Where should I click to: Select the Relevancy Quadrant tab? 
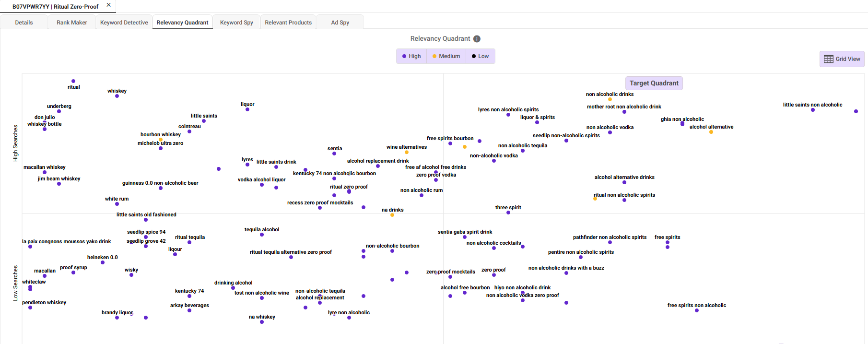pyautogui.click(x=183, y=23)
